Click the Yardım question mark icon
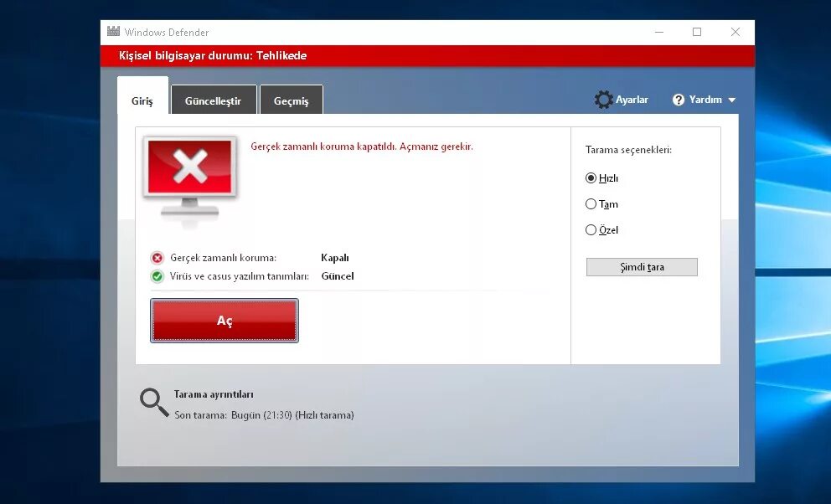 pos(679,100)
